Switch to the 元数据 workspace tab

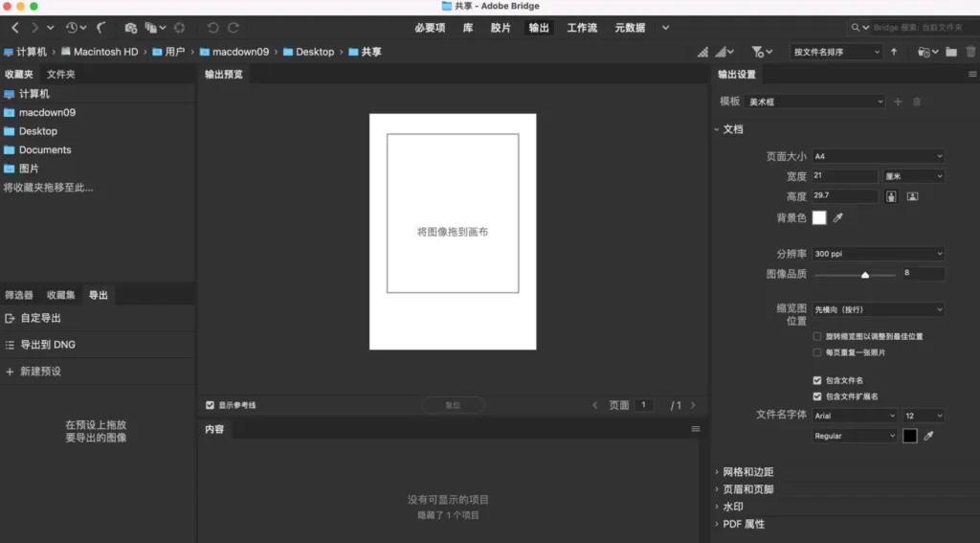coord(629,28)
